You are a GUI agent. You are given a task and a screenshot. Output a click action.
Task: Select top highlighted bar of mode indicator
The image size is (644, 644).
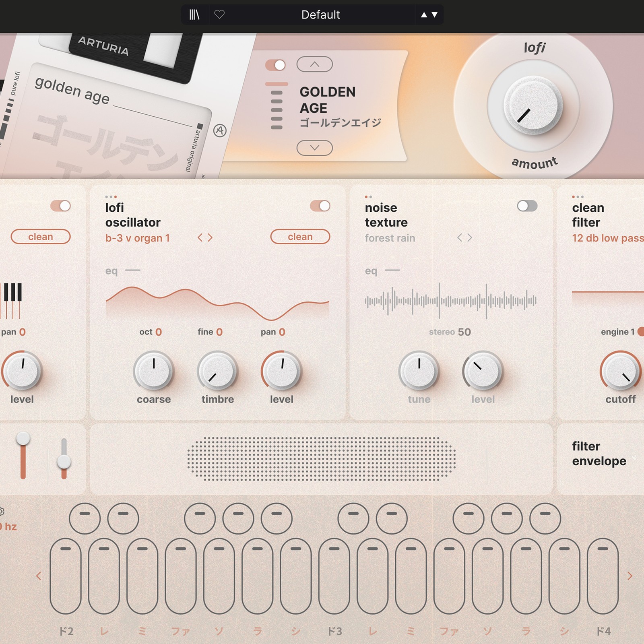[277, 84]
